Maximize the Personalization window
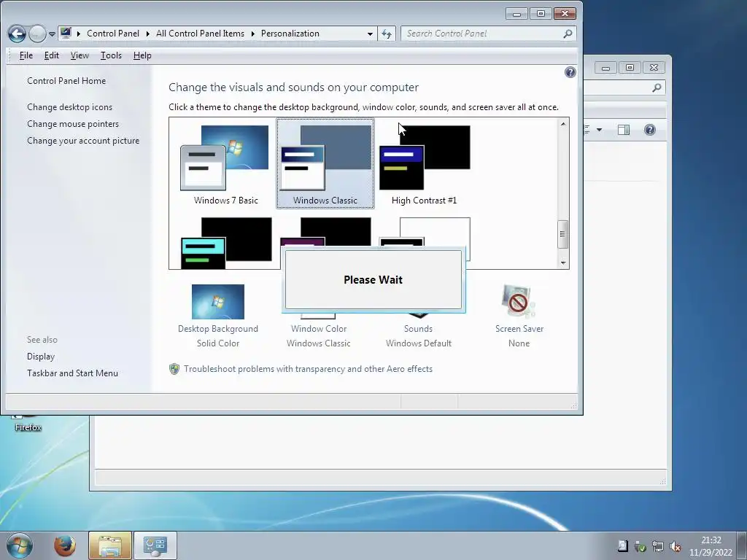The height and width of the screenshot is (560, 747). [541, 14]
